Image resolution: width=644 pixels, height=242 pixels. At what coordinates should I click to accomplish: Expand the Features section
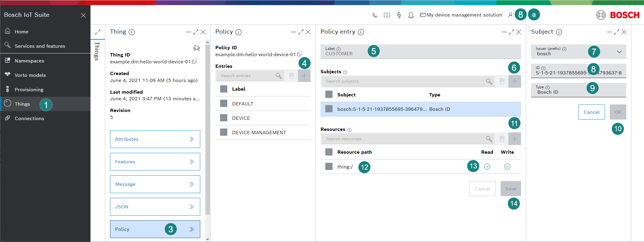[155, 162]
